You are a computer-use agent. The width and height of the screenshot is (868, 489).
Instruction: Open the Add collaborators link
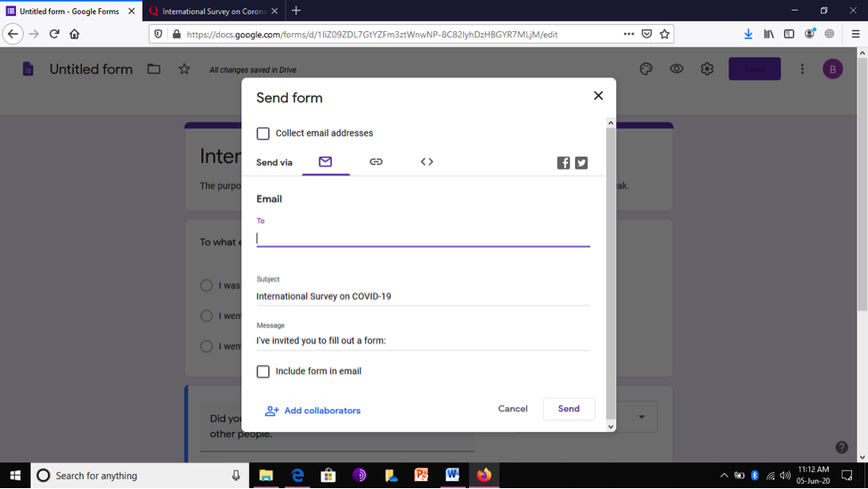pyautogui.click(x=312, y=411)
